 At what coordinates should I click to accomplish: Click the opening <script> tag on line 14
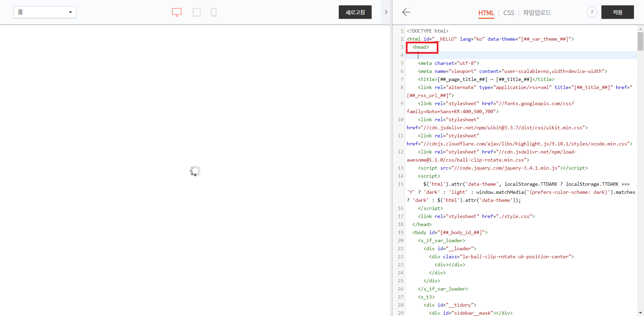coord(429,176)
